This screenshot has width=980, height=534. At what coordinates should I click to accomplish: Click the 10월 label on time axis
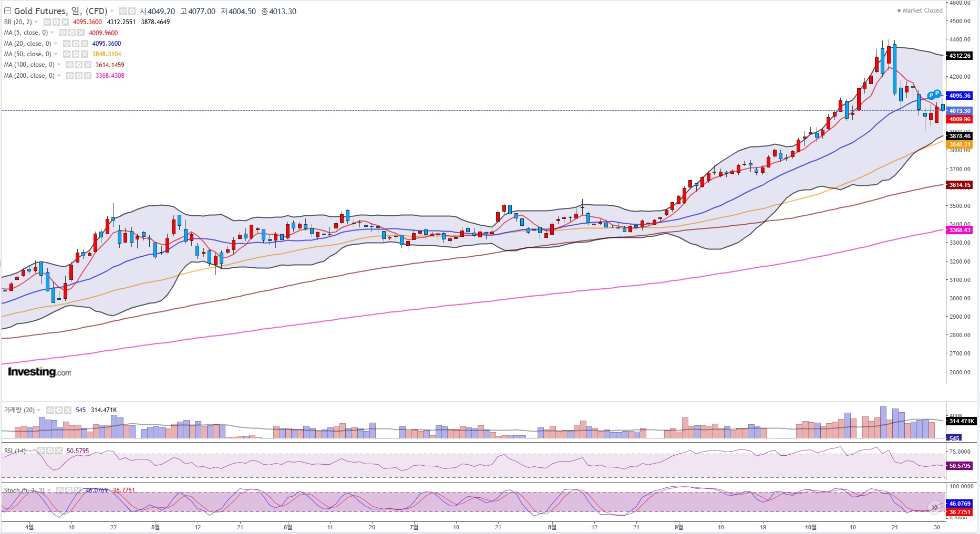pos(811,527)
